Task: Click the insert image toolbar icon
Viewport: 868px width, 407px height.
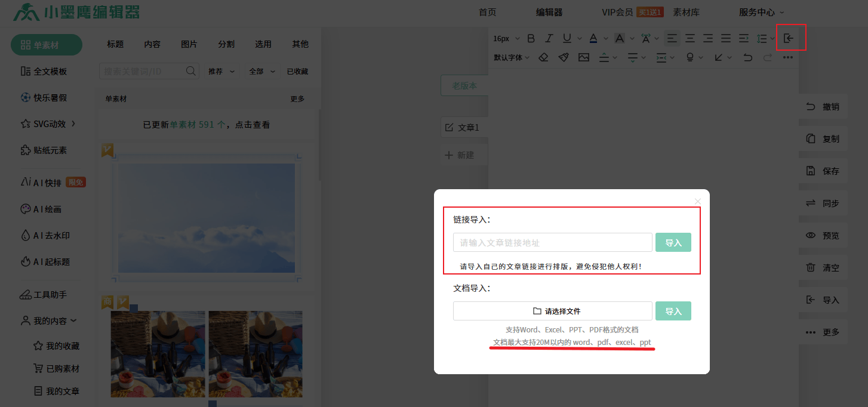Action: pyautogui.click(x=583, y=57)
